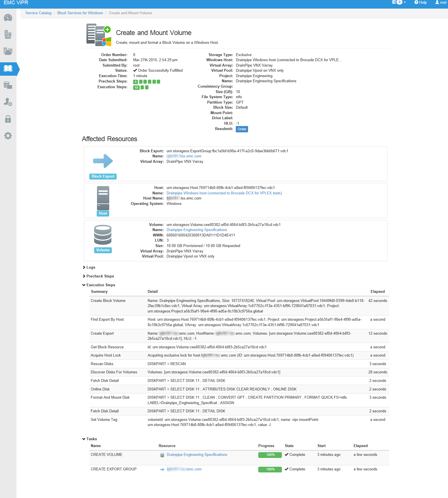Click the Volume label badge
This screenshot has width=448, height=498.
point(103,250)
